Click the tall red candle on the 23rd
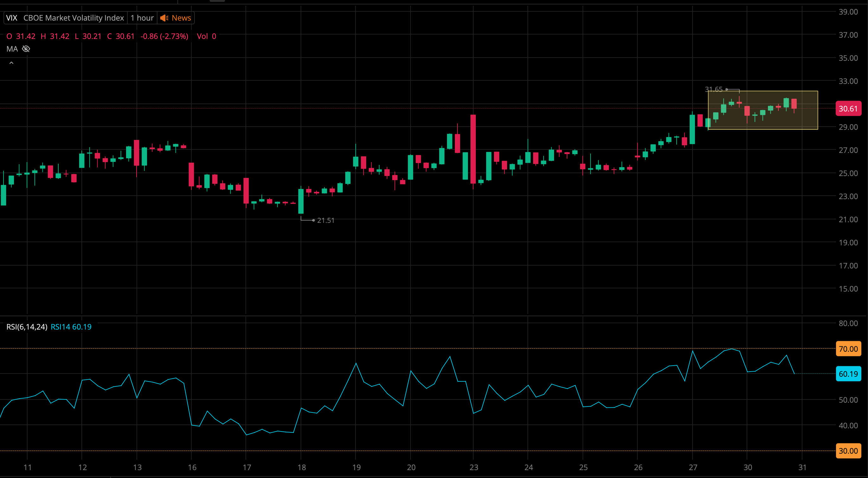This screenshot has width=868, height=478. coord(473,149)
